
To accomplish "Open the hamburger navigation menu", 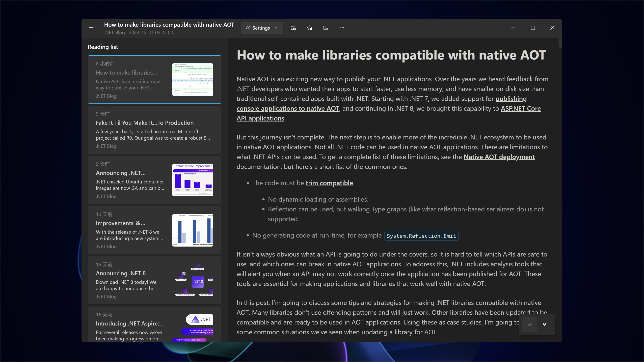I will 91,28.
